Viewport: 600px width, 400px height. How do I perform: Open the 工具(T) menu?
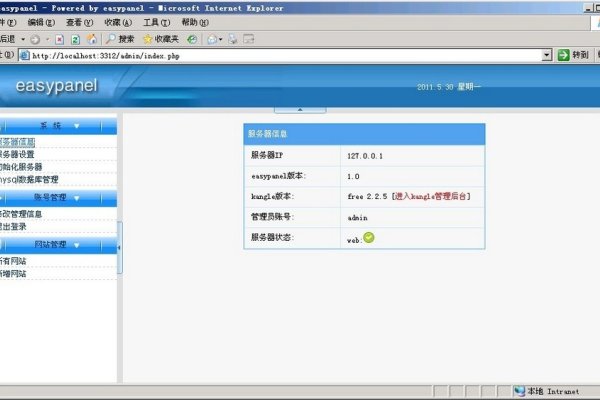pos(157,22)
